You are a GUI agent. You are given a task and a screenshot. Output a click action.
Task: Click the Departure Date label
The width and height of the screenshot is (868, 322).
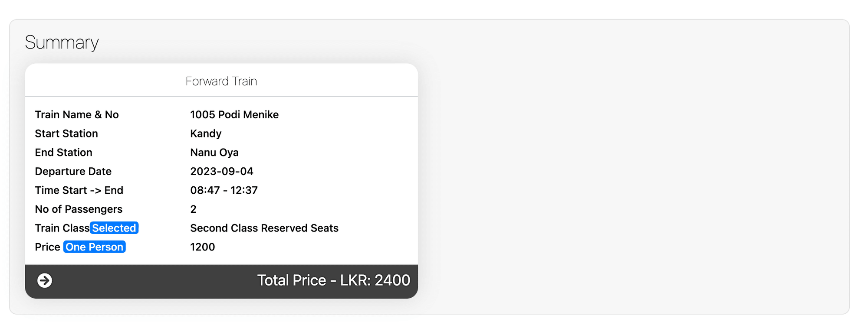[73, 171]
